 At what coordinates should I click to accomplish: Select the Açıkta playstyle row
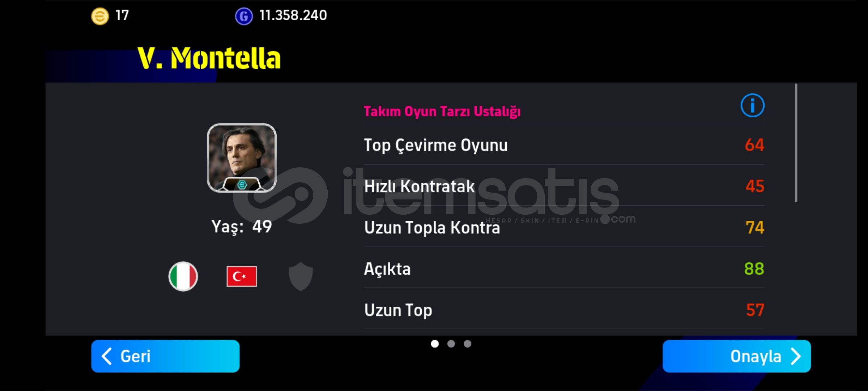[x=564, y=268]
